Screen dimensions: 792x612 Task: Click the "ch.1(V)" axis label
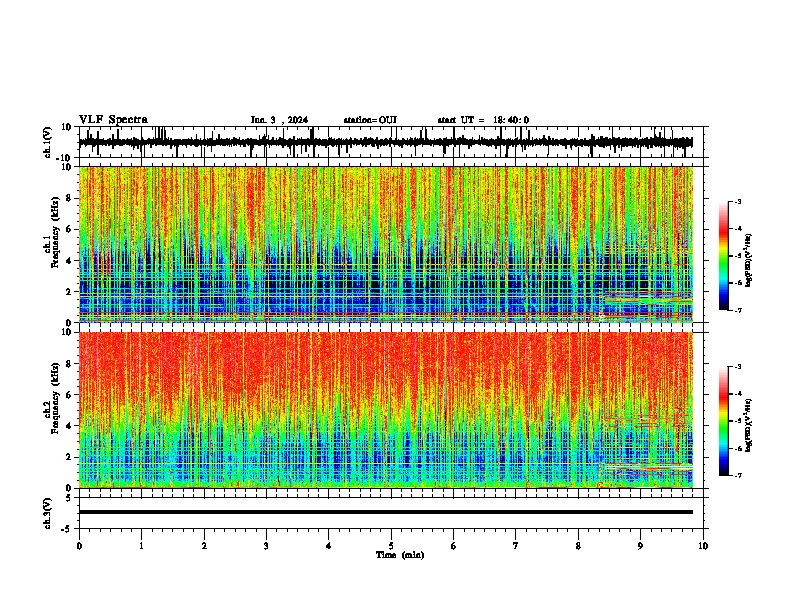pyautogui.click(x=48, y=142)
